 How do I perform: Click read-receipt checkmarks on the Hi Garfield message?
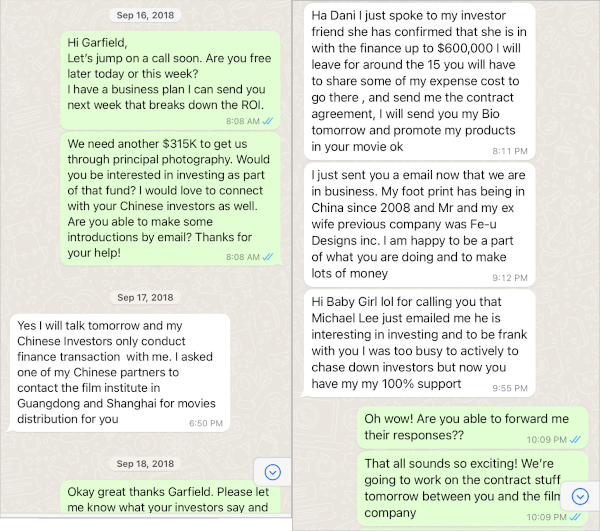point(267,120)
